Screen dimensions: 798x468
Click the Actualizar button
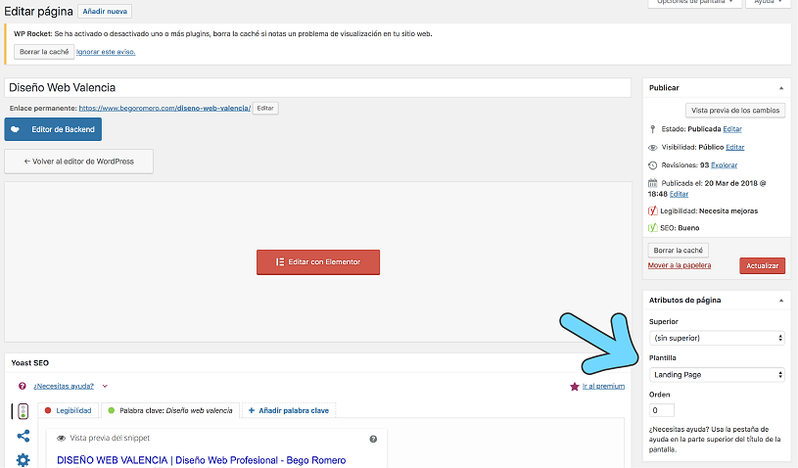(x=762, y=266)
